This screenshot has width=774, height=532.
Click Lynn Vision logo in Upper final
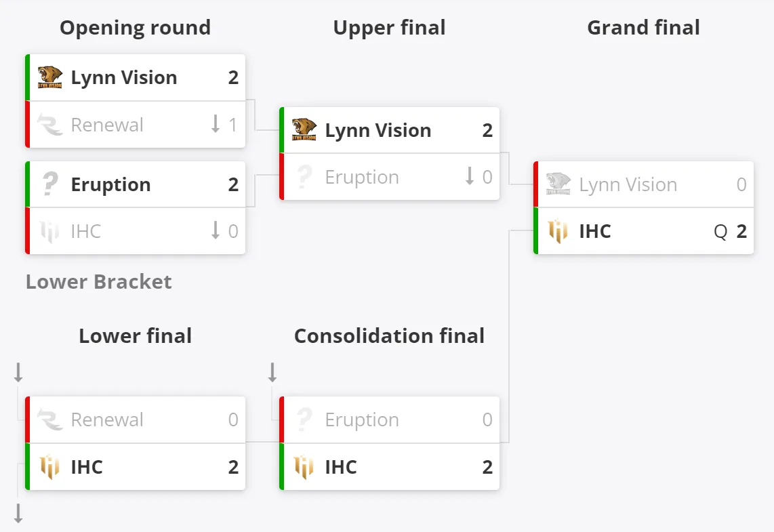(x=304, y=130)
